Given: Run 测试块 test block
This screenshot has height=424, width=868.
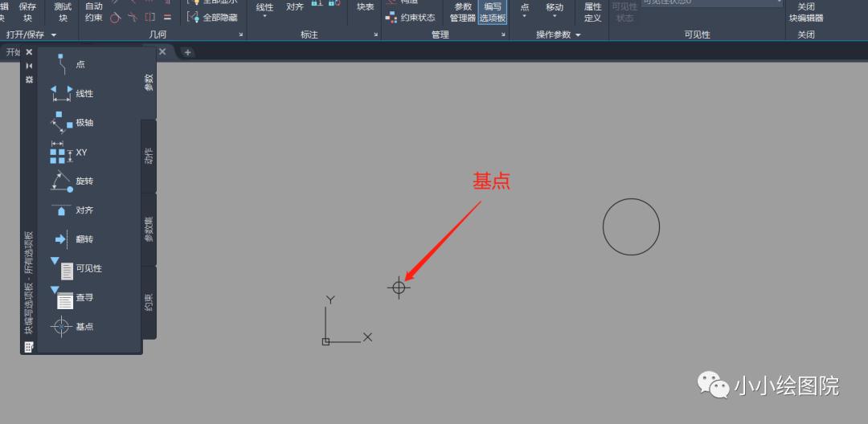Looking at the screenshot, I should [63, 11].
